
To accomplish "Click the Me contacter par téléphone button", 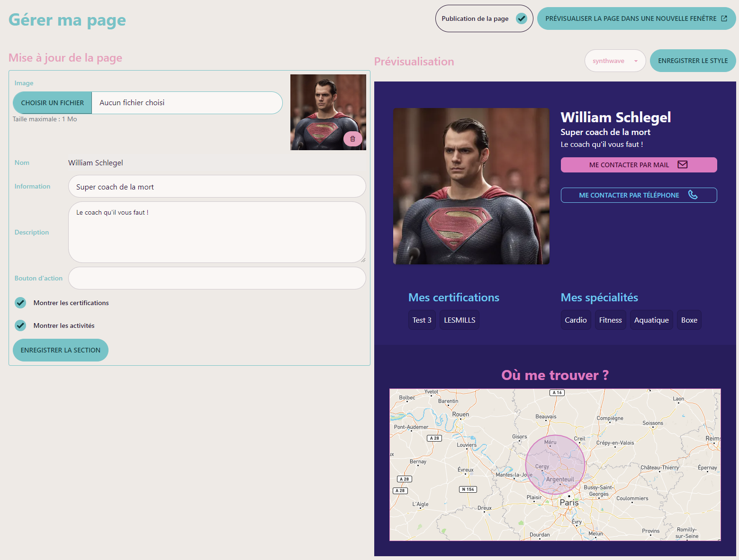I will (x=639, y=195).
